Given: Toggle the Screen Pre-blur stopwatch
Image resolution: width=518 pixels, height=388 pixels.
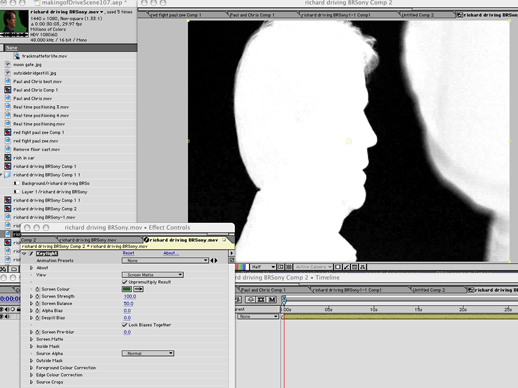Looking at the screenshot, I should (x=37, y=332).
